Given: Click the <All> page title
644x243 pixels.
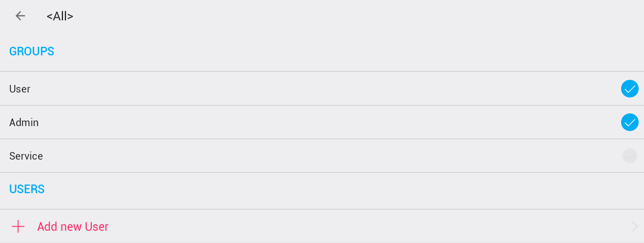Looking at the screenshot, I should [60, 16].
